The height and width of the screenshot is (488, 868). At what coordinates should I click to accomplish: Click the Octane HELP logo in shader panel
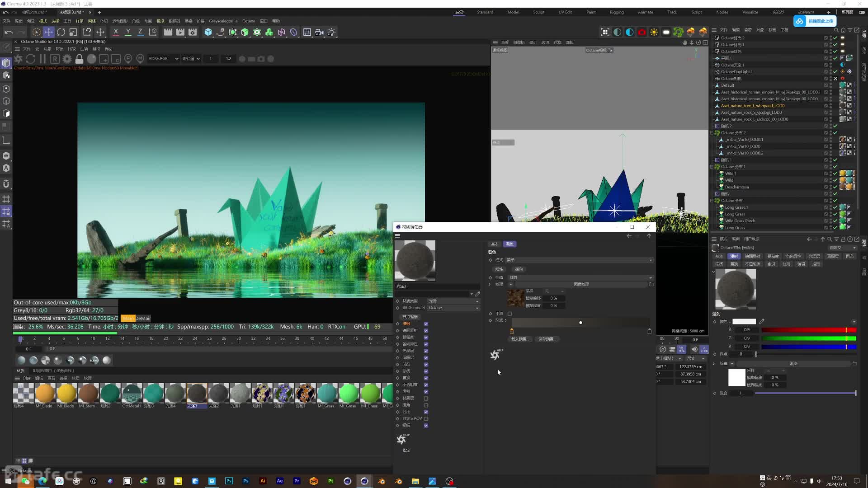496,355
